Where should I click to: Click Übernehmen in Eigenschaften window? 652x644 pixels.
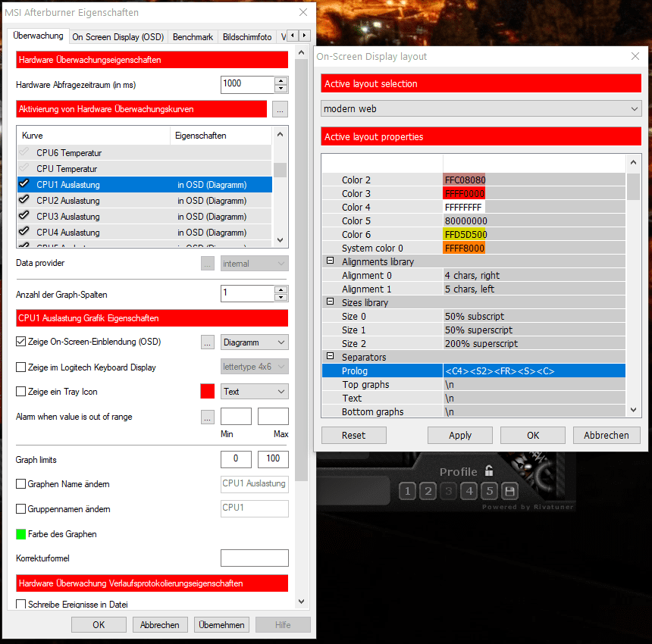pyautogui.click(x=221, y=625)
